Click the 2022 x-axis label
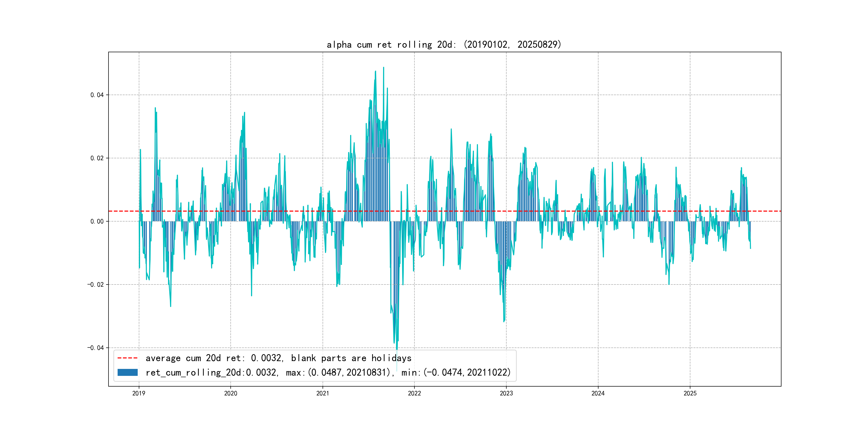The height and width of the screenshot is (434, 868). coord(414,393)
